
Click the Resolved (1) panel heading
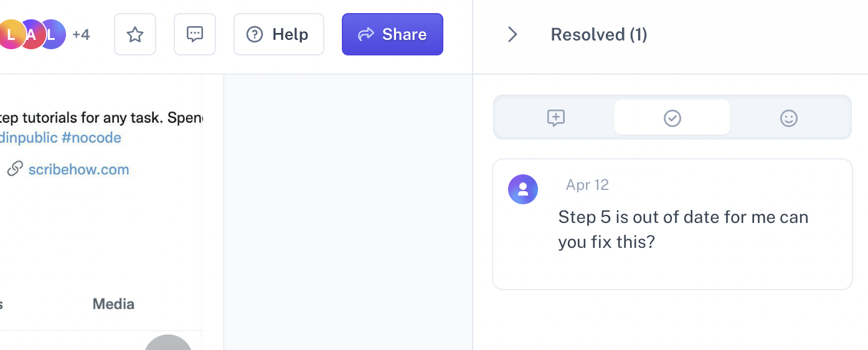598,34
